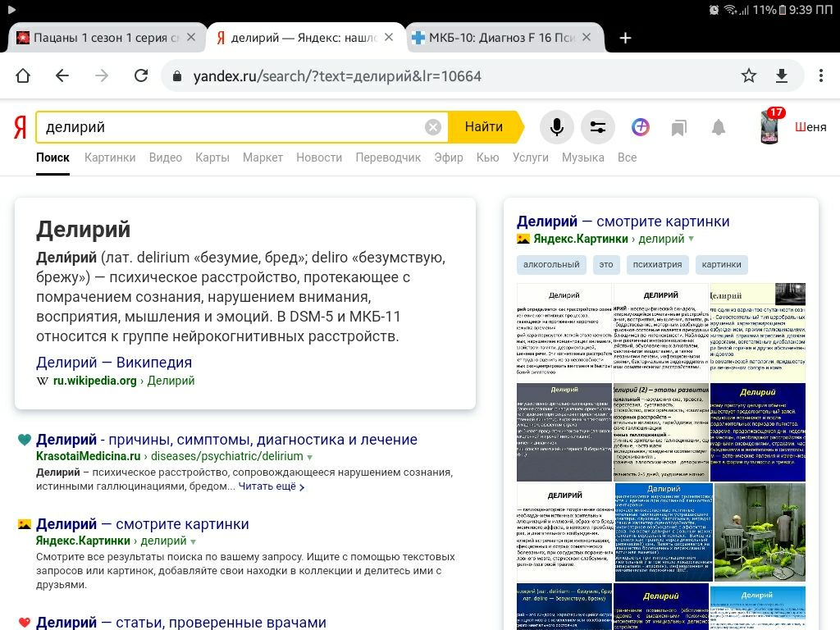Viewport: 840px width, 630px height.
Task: Open the Музыка search tab
Action: [x=583, y=157]
